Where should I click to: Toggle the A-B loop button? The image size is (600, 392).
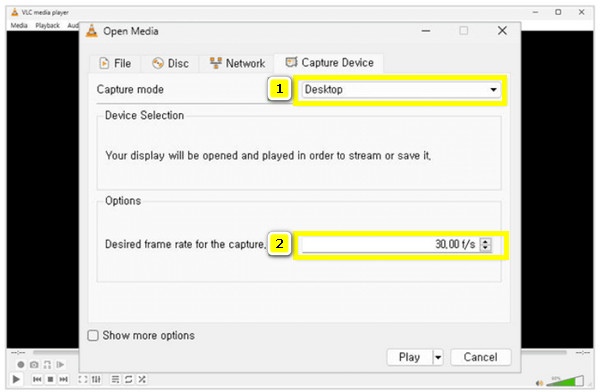[x=47, y=364]
